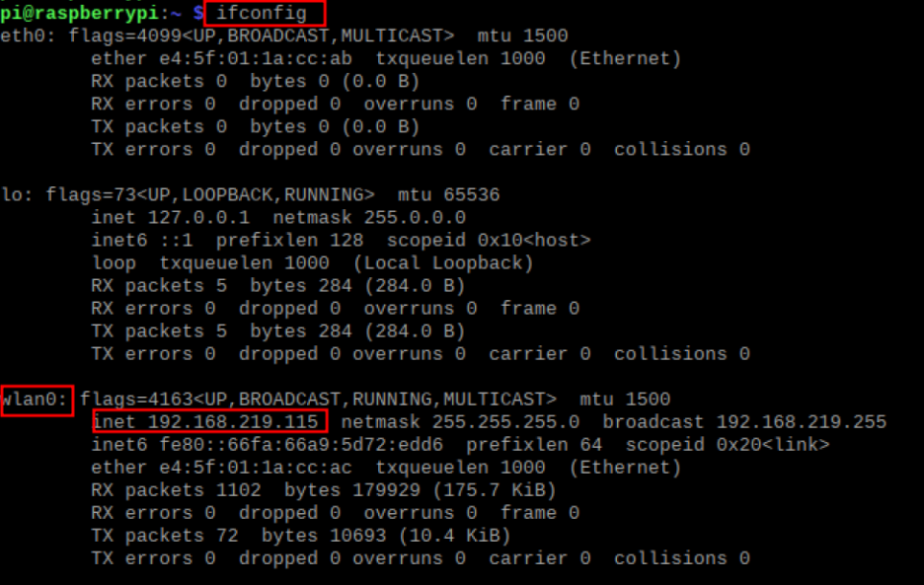This screenshot has width=924, height=585.
Task: Click bytes 179929 value
Action: click(386, 490)
